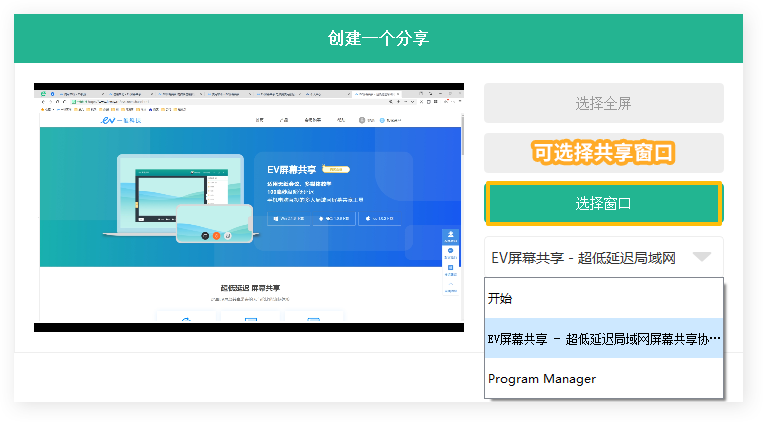Click the orange record icon on phone illustration
This screenshot has height=422, width=763.
[x=217, y=236]
